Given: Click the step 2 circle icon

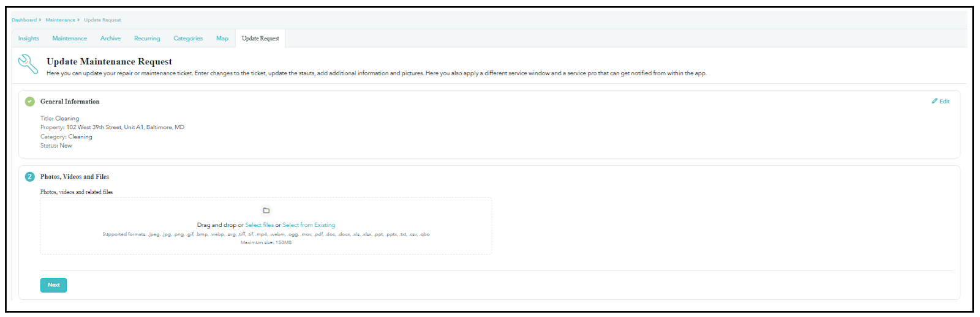Looking at the screenshot, I should tap(30, 177).
